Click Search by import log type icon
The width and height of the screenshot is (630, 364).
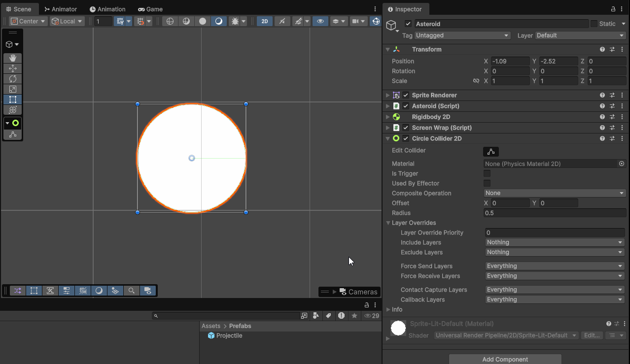341,316
